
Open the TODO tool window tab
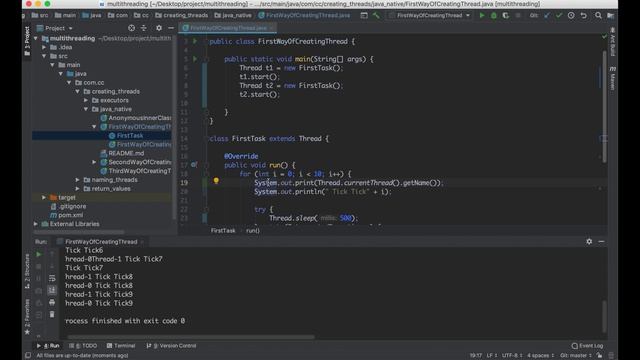pyautogui.click(x=83, y=346)
